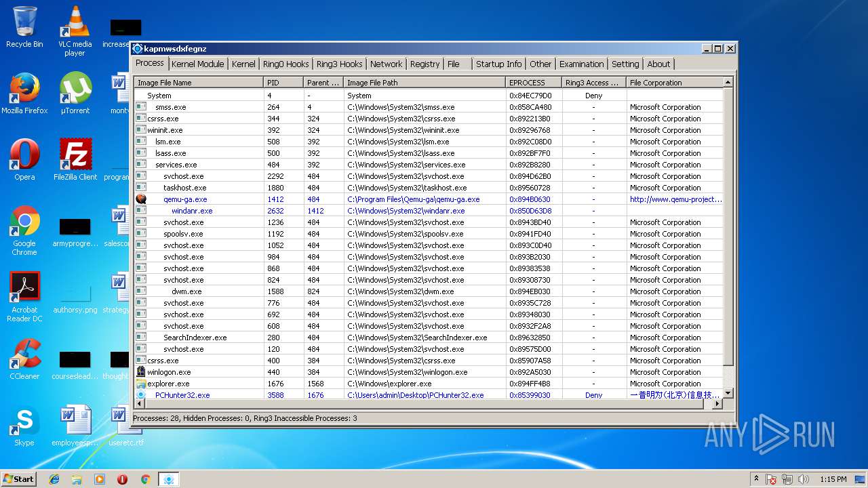Click the vertical scrollbar up arrow
868x488 pixels.
728,82
